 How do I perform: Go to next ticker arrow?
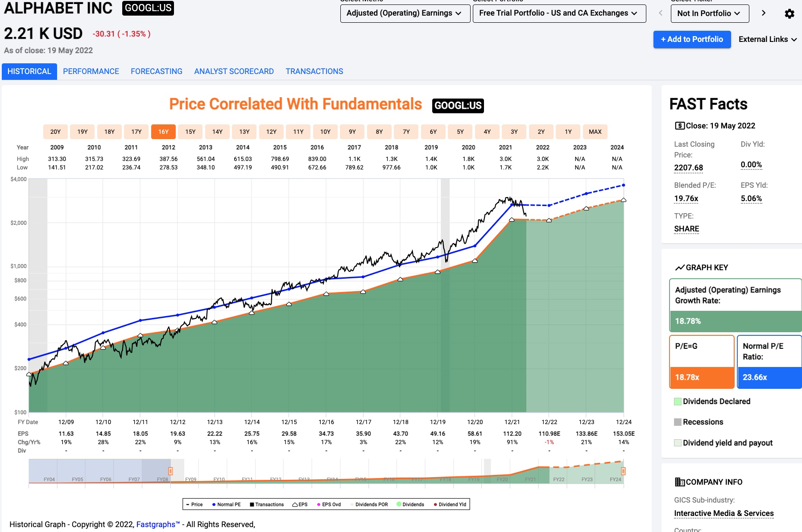tap(763, 13)
